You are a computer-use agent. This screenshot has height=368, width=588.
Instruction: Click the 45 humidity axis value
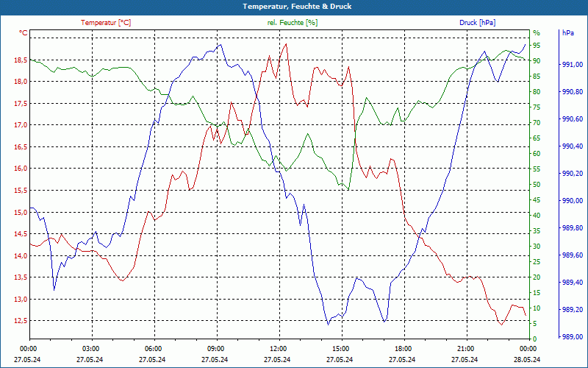pyautogui.click(x=537, y=200)
